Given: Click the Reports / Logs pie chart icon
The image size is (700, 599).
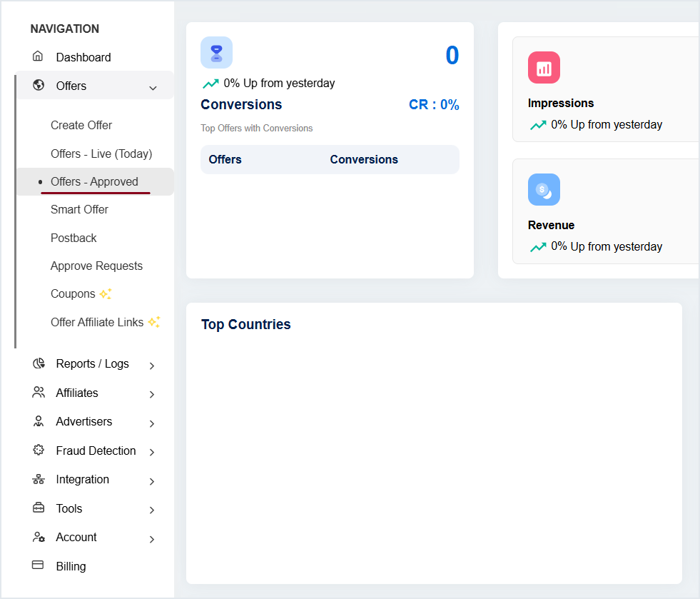Looking at the screenshot, I should pos(39,363).
